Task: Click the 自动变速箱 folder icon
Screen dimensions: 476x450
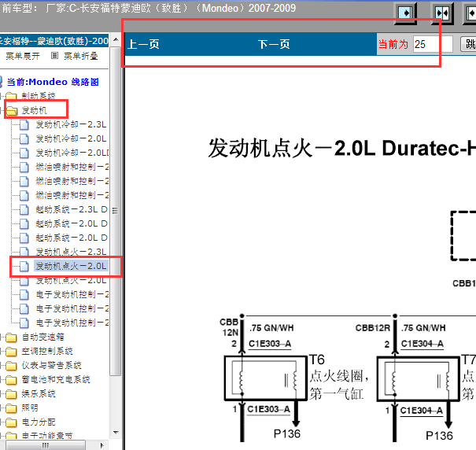Action: click(11, 337)
